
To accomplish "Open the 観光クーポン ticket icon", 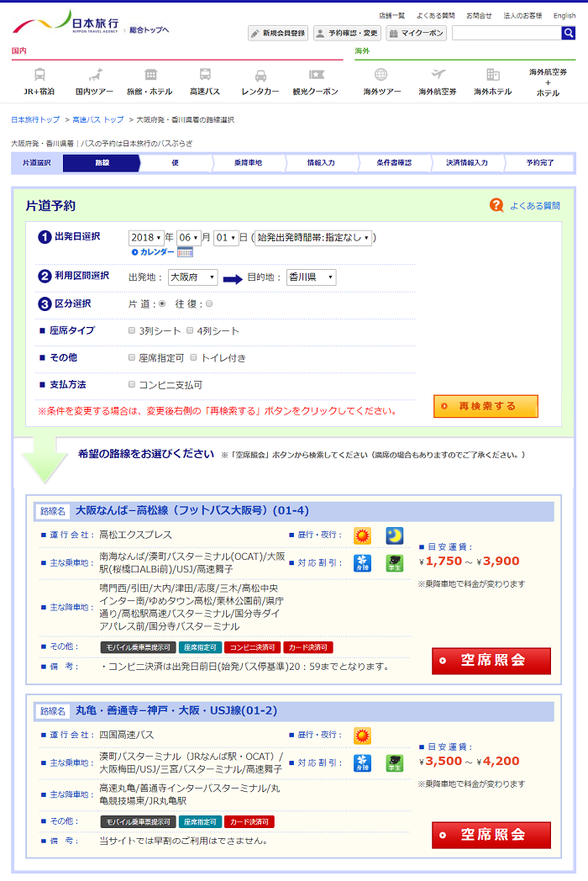I will (x=316, y=75).
